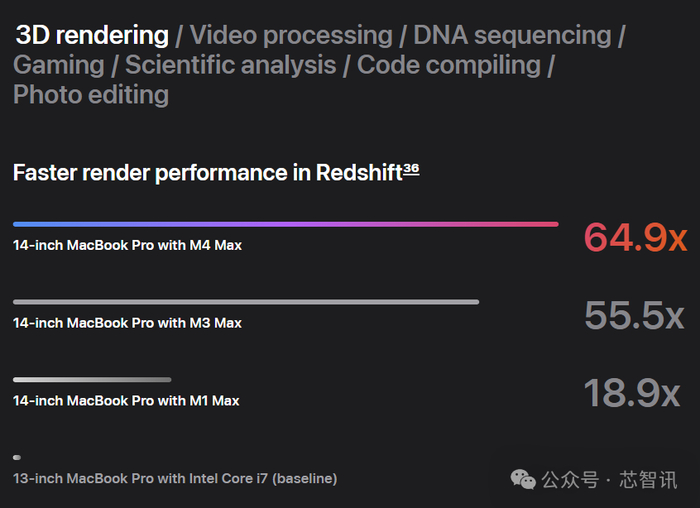
Task: Show the Scientific analysis tab
Action: [x=231, y=65]
